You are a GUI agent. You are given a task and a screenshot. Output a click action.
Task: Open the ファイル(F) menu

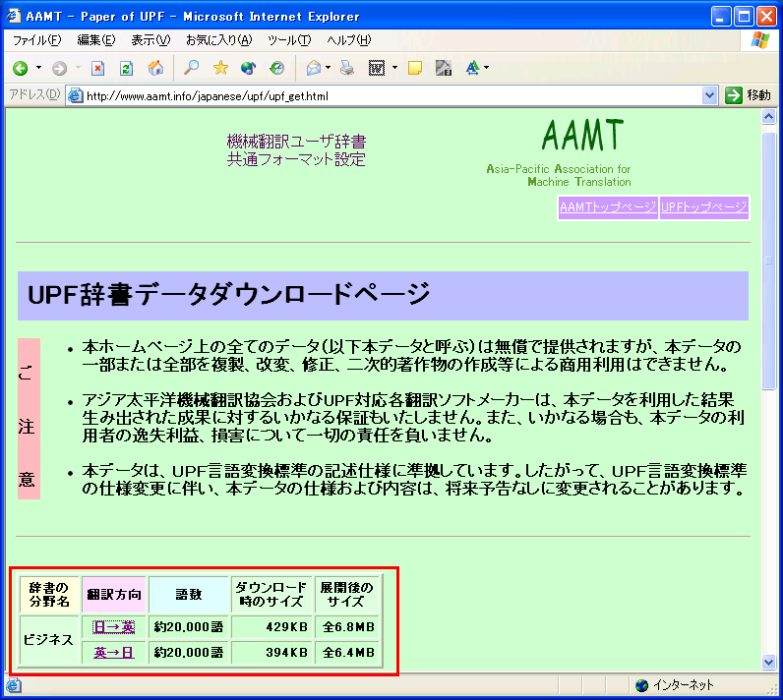(36, 40)
